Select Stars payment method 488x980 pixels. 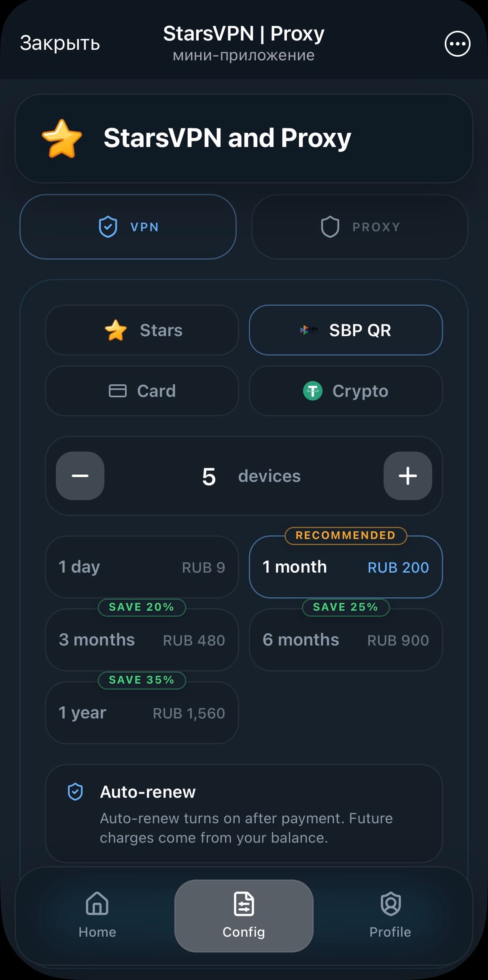coord(142,330)
